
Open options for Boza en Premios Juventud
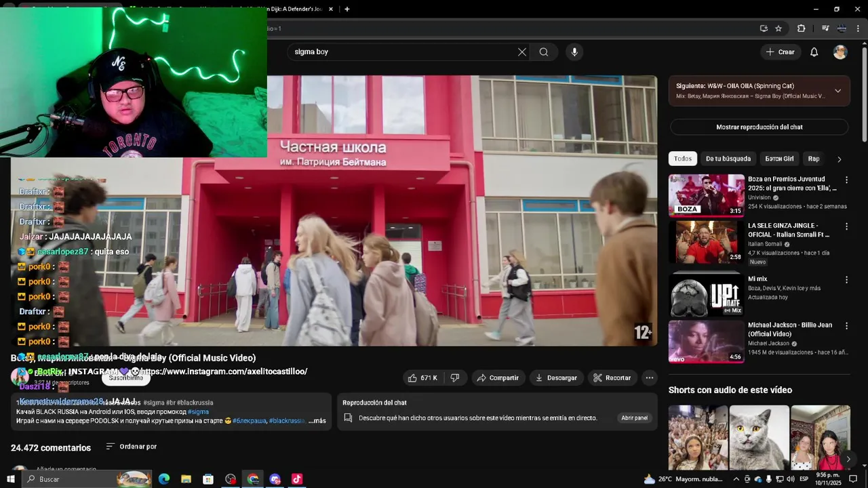click(846, 180)
